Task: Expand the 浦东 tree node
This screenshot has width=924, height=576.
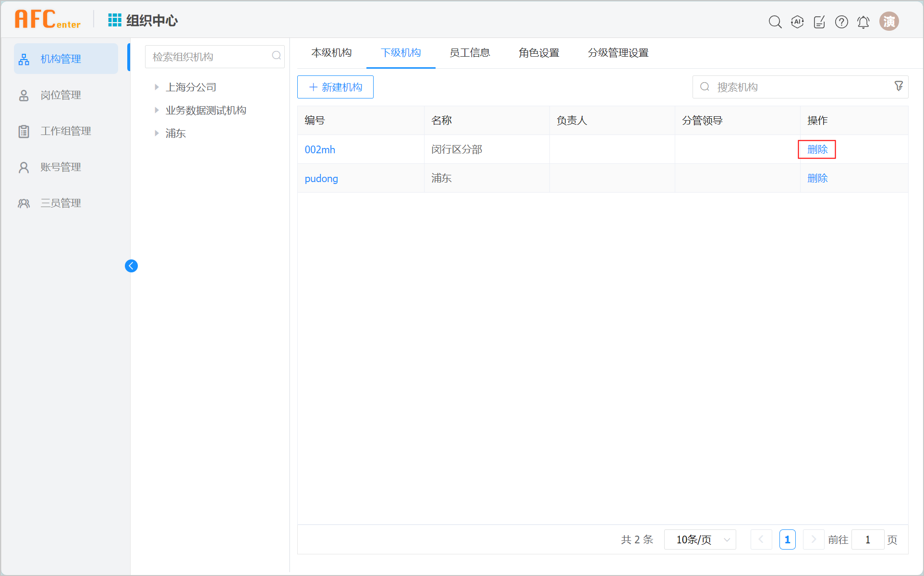Action: tap(157, 133)
